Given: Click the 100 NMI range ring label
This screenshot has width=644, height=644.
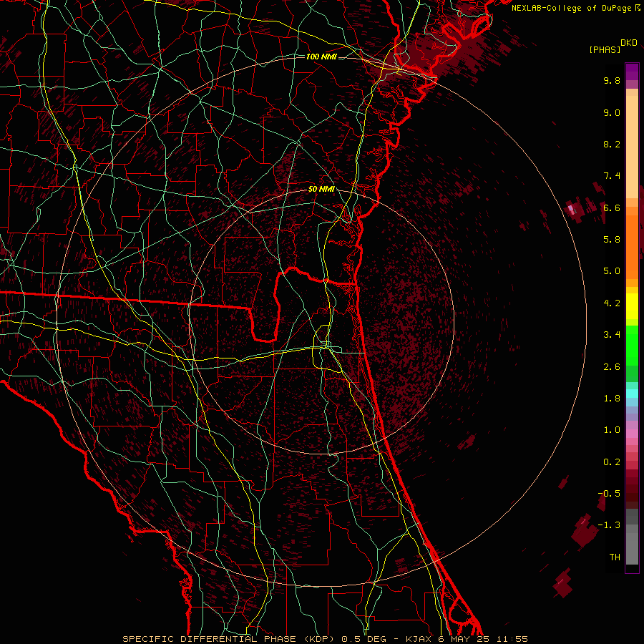Looking at the screenshot, I should click(x=321, y=57).
